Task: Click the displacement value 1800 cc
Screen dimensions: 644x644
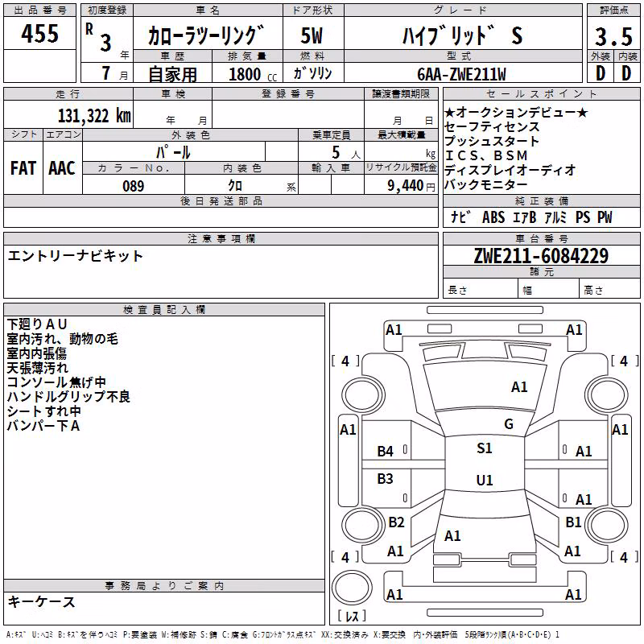Action: (253, 74)
